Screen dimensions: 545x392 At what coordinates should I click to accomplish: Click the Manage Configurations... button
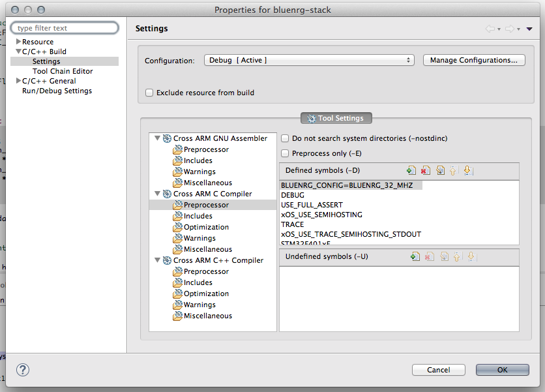[x=474, y=60]
